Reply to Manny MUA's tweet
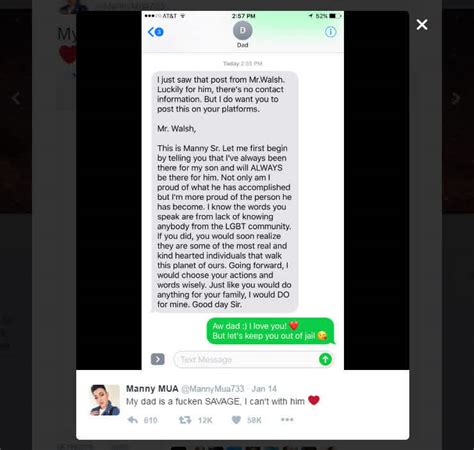The image size is (474, 450). pyautogui.click(x=133, y=420)
